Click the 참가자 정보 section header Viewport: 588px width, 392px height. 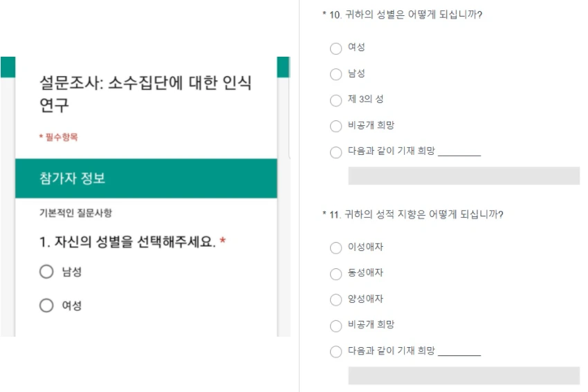[x=146, y=178]
